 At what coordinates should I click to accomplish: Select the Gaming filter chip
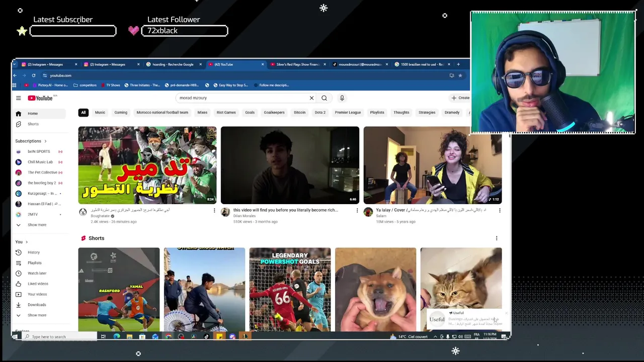121,113
